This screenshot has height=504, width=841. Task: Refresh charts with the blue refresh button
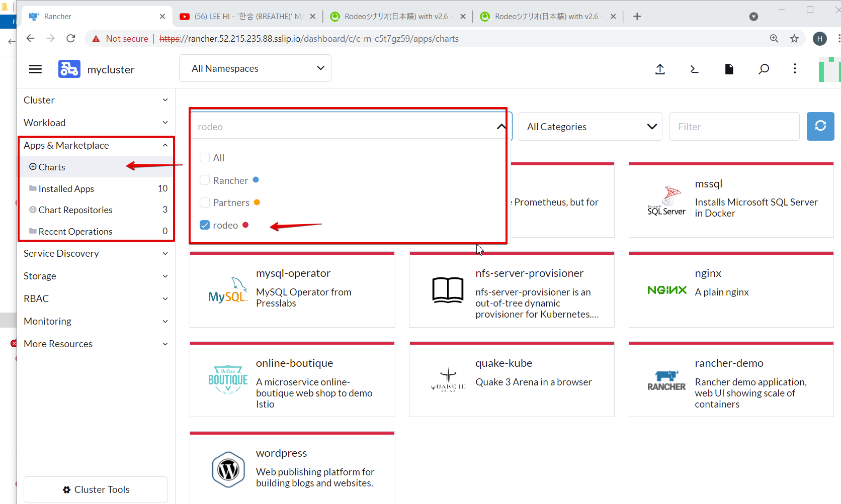(x=820, y=126)
